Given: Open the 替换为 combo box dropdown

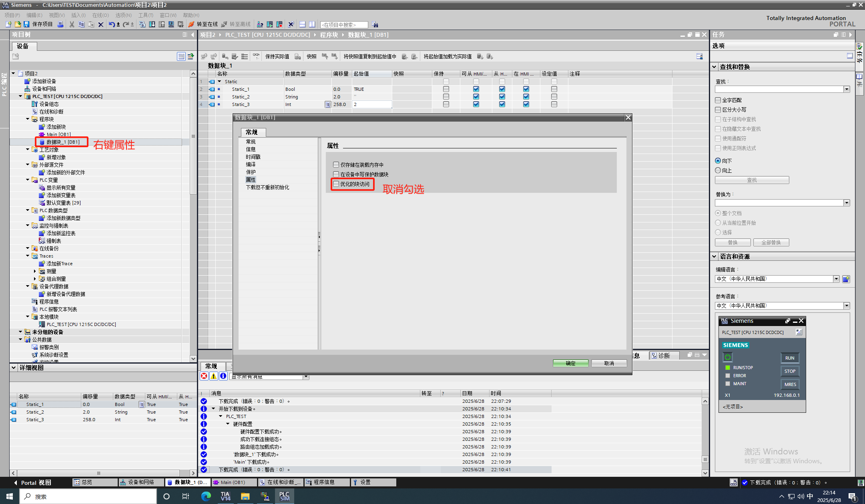Looking at the screenshot, I should click(x=847, y=203).
